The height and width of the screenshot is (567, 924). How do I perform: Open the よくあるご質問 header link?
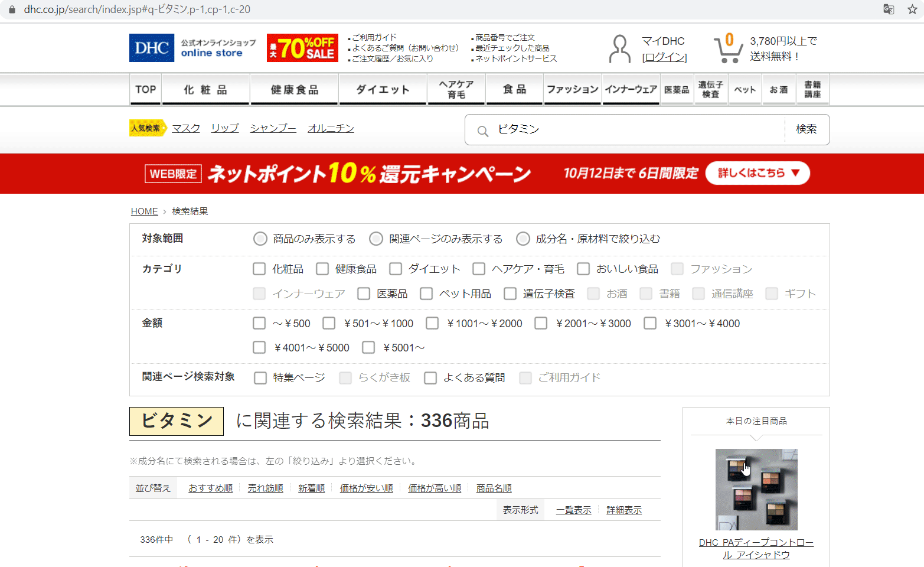(x=405, y=48)
